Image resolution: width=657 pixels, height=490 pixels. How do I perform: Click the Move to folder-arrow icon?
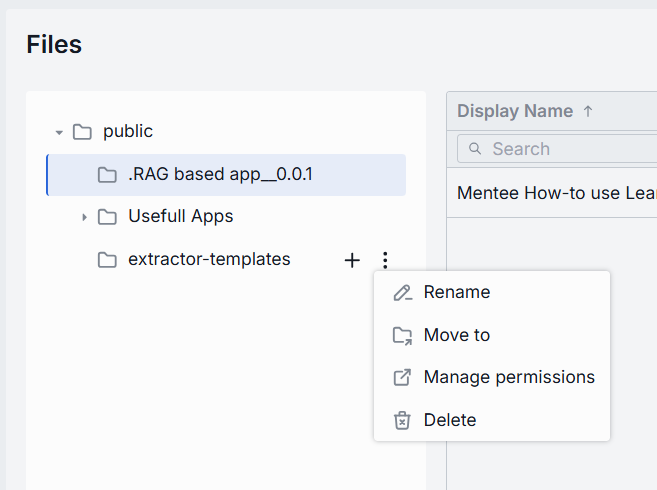(403, 336)
